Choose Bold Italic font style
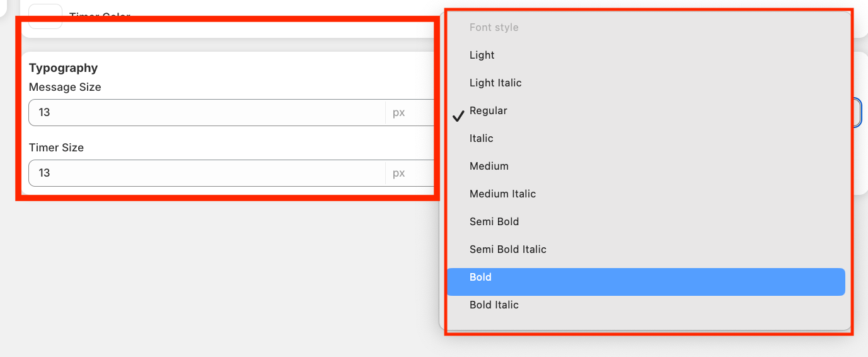The height and width of the screenshot is (357, 868). point(494,305)
